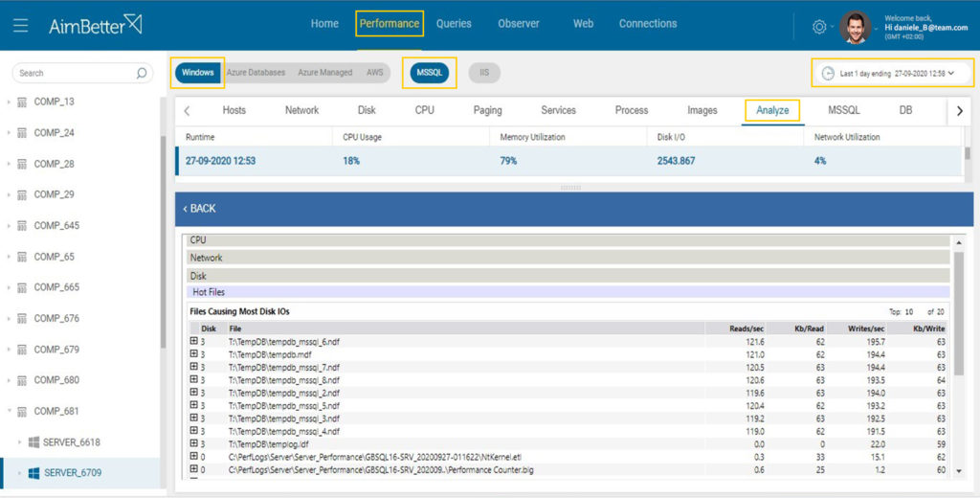The height and width of the screenshot is (498, 980).
Task: Expand the tempdb_mssql_6.ndf file row
Action: (x=193, y=341)
